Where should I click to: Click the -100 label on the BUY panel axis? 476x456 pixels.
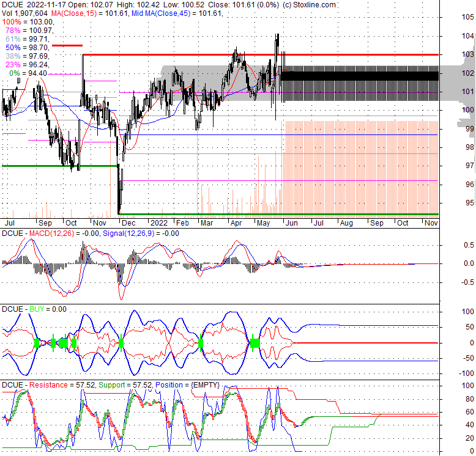click(x=466, y=373)
